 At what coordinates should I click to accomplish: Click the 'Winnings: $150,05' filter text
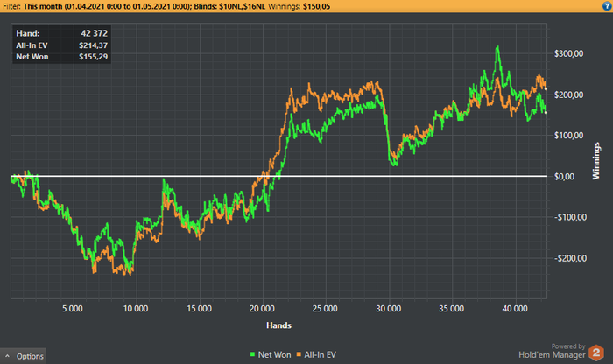pyautogui.click(x=299, y=6)
